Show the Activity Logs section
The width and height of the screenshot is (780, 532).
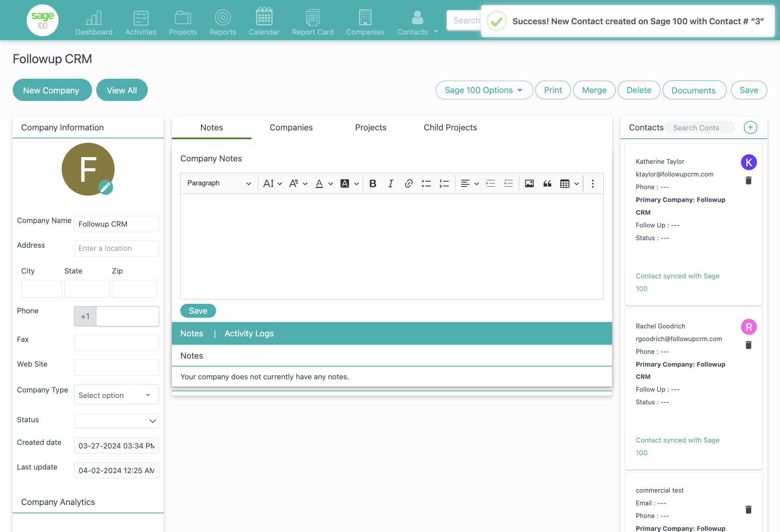click(249, 334)
